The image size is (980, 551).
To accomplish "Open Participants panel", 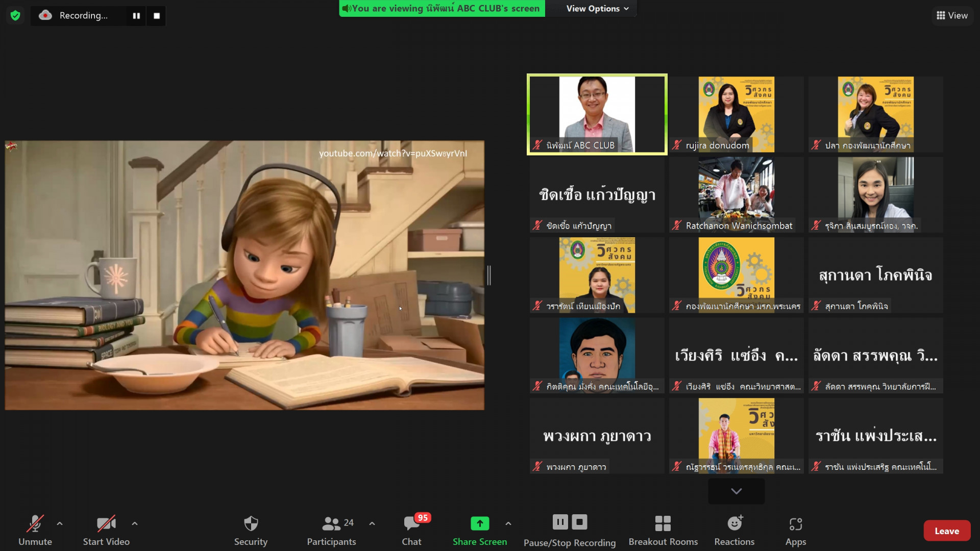I will (331, 531).
